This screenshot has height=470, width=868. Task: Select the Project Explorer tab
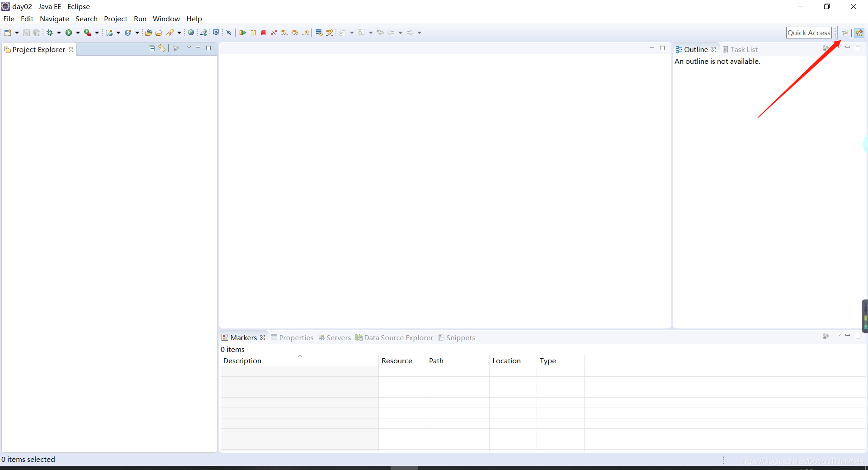pos(38,49)
